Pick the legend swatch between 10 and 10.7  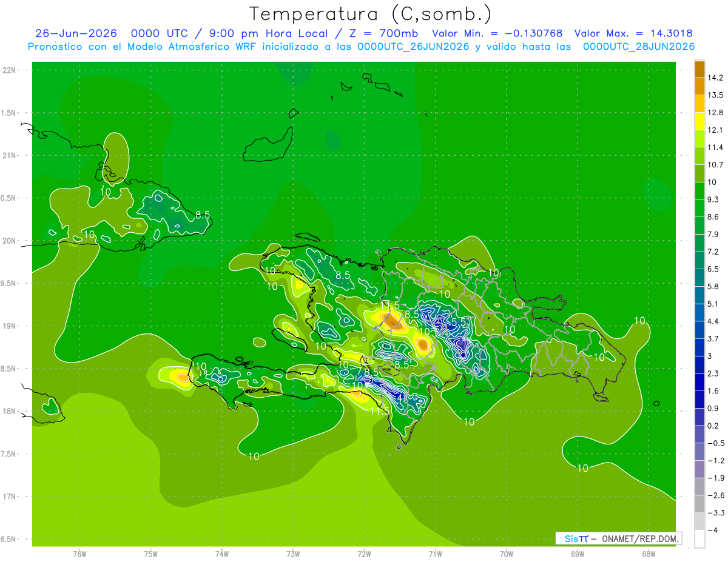pyautogui.click(x=699, y=173)
